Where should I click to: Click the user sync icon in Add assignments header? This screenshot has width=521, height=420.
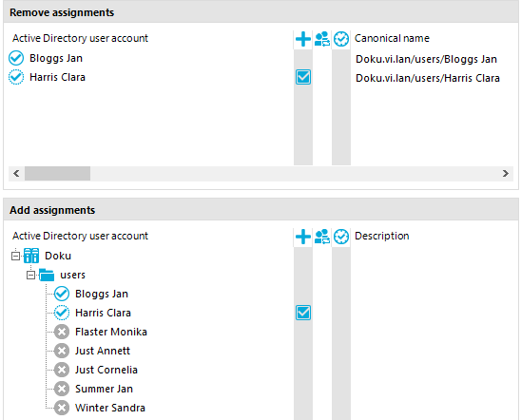(322, 237)
